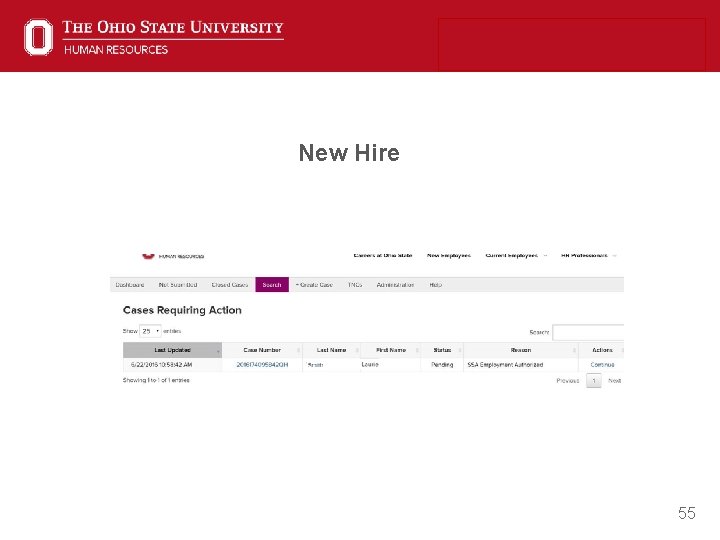720x540 pixels.
Task: Click the New Hire slide title
Action: click(x=349, y=152)
